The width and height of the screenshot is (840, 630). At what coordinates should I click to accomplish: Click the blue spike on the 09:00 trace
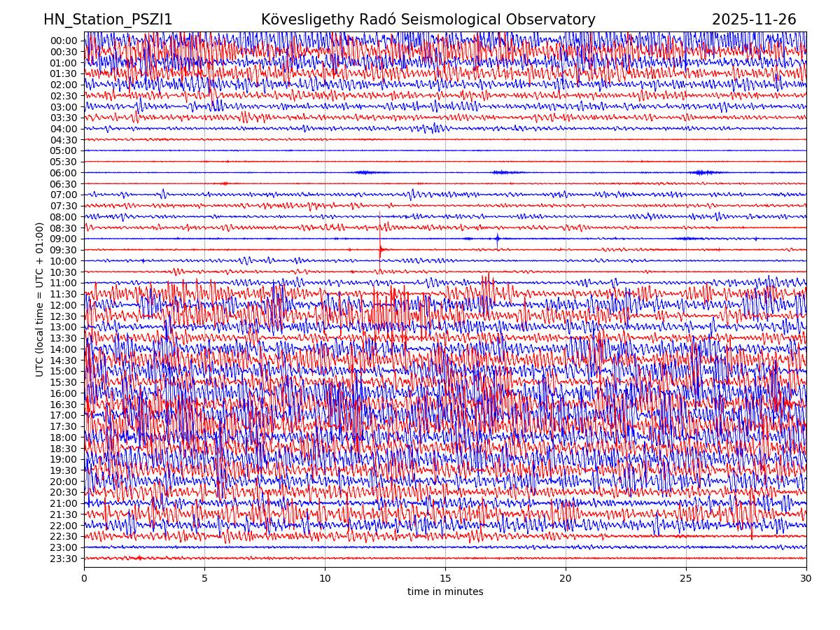pos(498,239)
